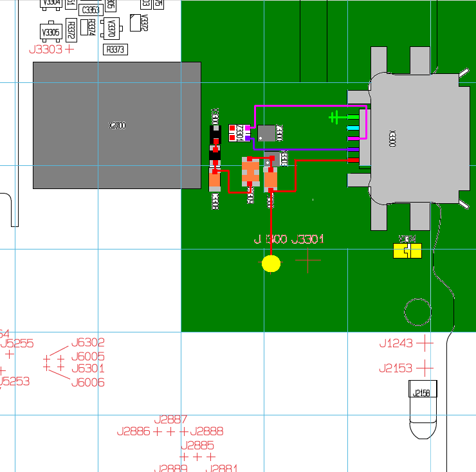Click the J3301 red cross marker
Viewport: 476px width, 472px height.
tap(308, 260)
